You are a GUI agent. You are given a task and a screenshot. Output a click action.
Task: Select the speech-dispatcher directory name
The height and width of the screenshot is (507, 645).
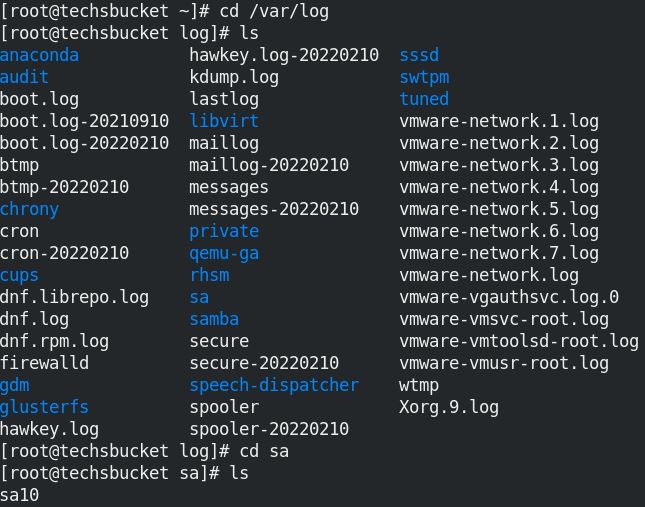point(274,385)
